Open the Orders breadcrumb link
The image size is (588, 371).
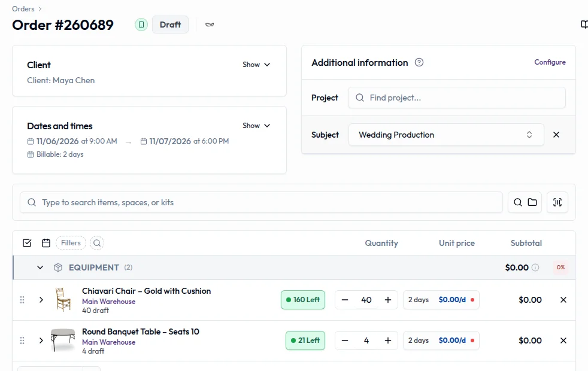pyautogui.click(x=23, y=8)
